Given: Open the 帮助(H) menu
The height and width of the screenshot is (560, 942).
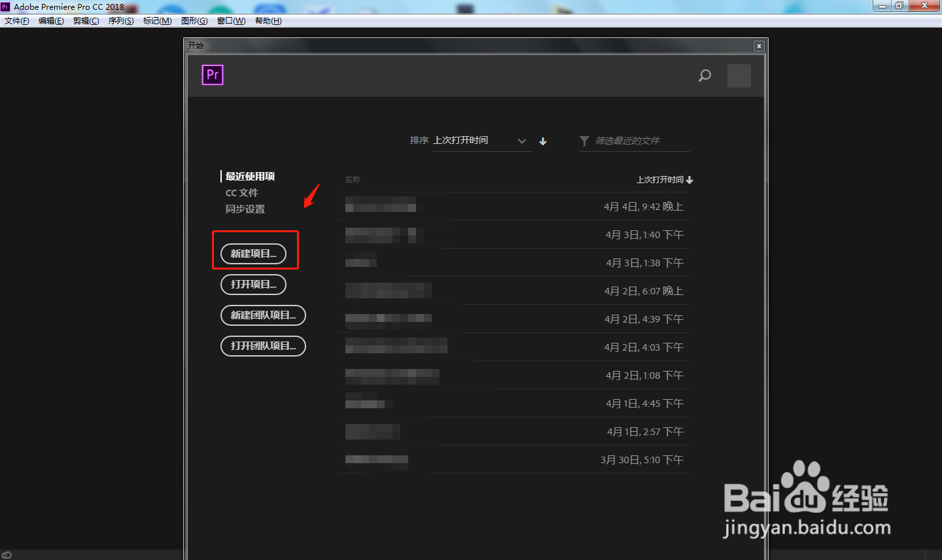Looking at the screenshot, I should click(x=268, y=21).
